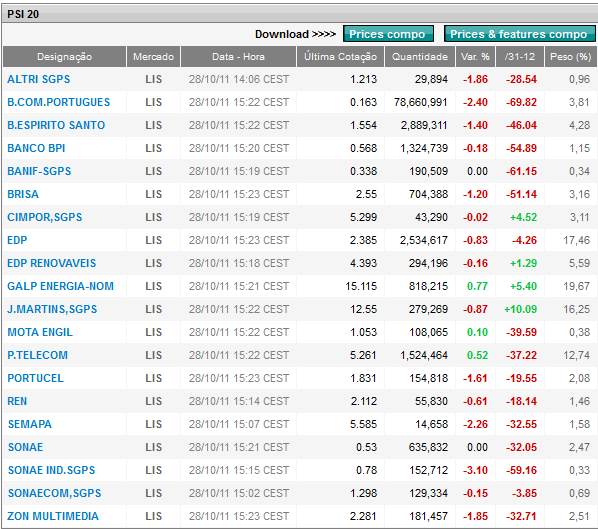Select the BANIF-SGPS link
This screenshot has height=529, width=598.
click(x=39, y=171)
